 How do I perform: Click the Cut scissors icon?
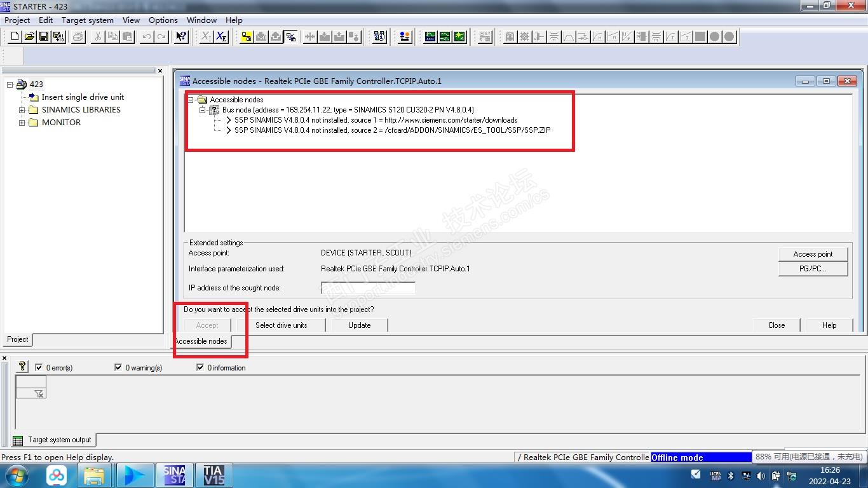tap(98, 37)
